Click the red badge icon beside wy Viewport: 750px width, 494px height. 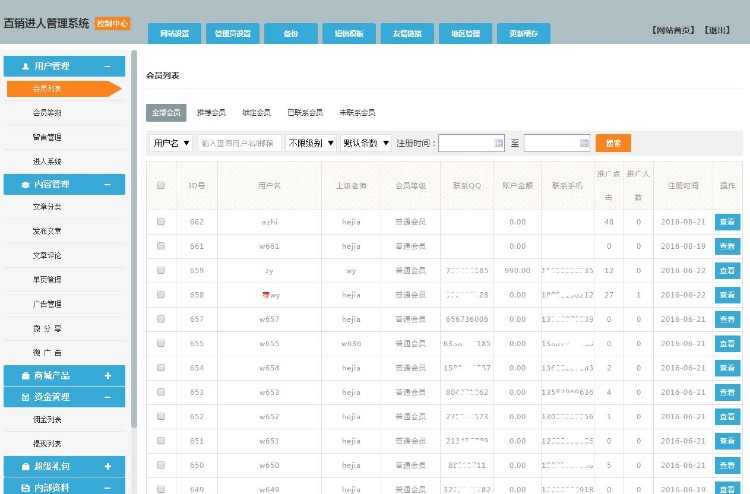[265, 295]
